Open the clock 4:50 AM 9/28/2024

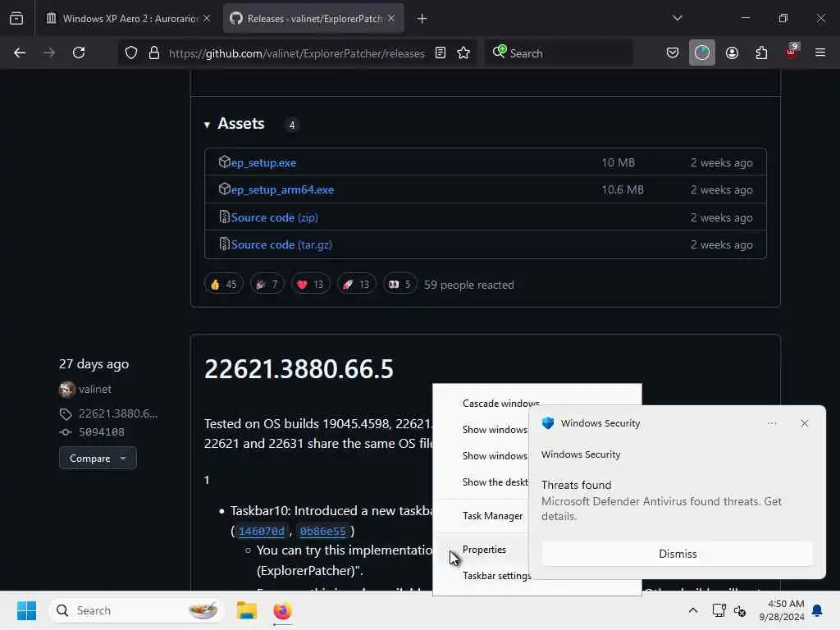tap(781, 610)
